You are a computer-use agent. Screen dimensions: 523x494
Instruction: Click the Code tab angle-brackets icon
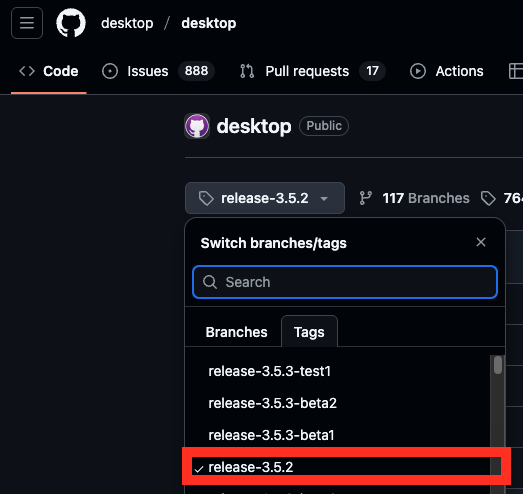(27, 71)
